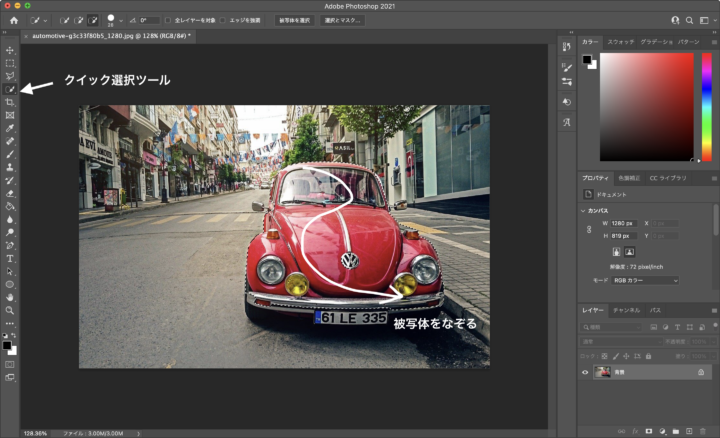Choose New Selection mode in options bar

click(x=64, y=20)
